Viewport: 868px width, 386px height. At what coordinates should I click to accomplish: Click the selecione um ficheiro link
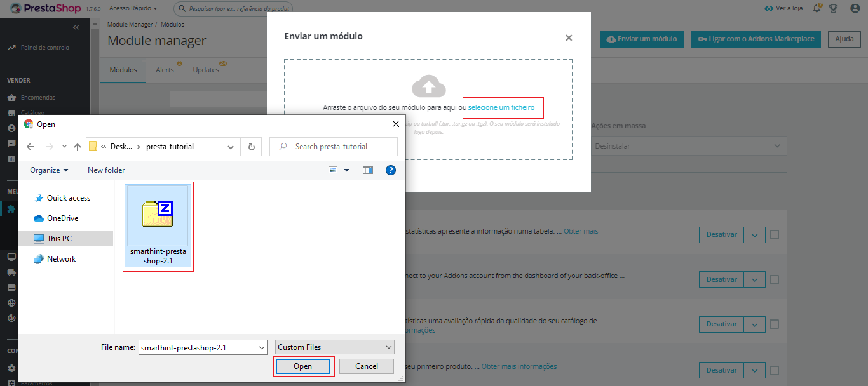pyautogui.click(x=501, y=107)
